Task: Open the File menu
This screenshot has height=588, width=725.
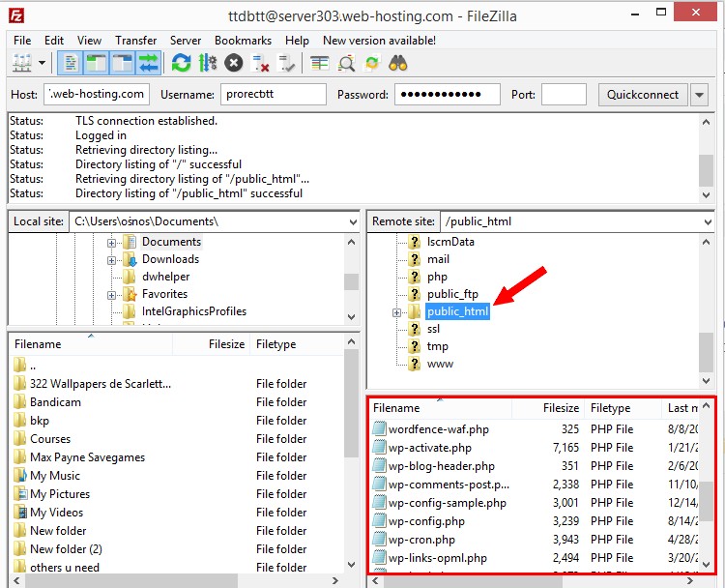Action: click(x=22, y=41)
